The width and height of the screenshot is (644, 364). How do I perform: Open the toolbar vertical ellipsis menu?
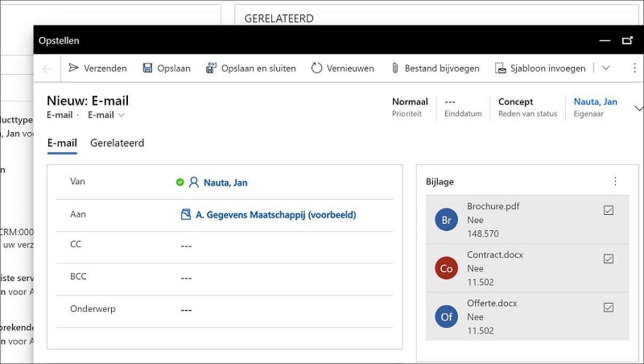coord(634,68)
